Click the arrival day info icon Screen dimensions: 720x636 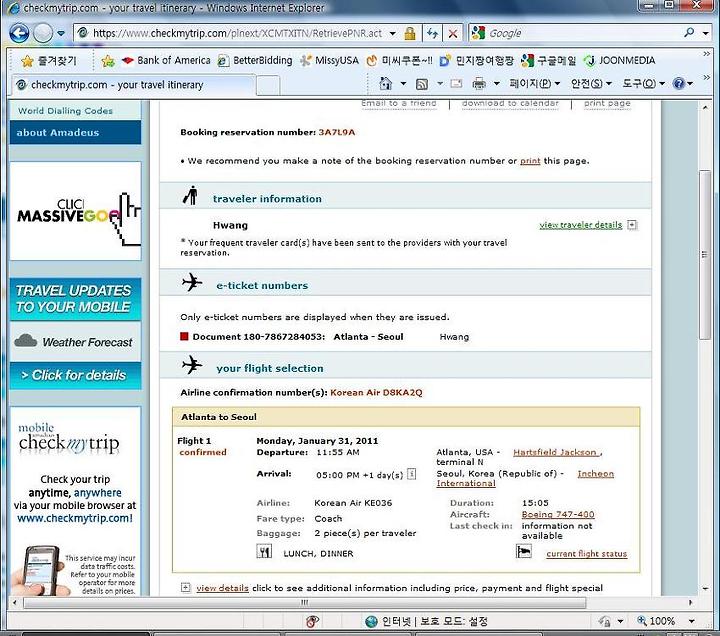(x=412, y=473)
